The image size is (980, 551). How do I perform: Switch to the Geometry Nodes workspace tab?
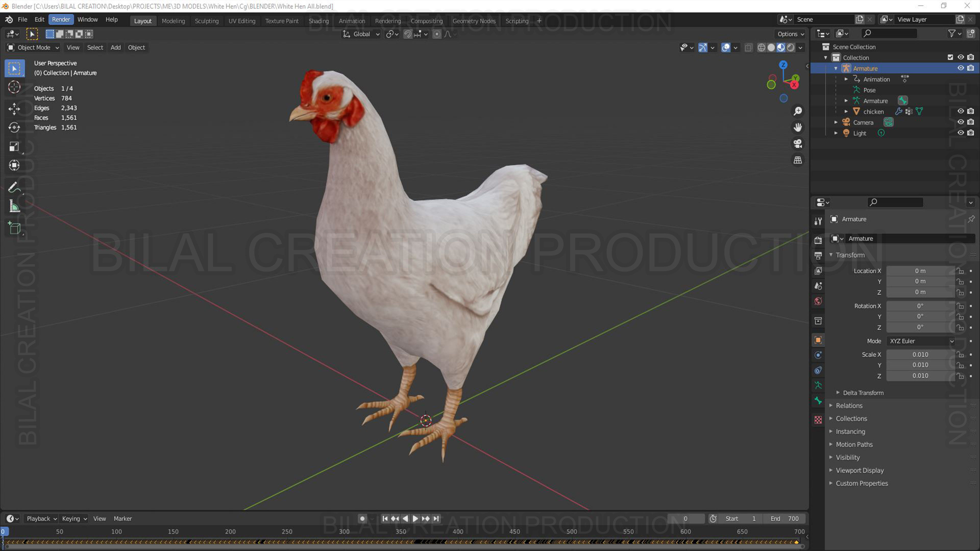[x=474, y=21]
